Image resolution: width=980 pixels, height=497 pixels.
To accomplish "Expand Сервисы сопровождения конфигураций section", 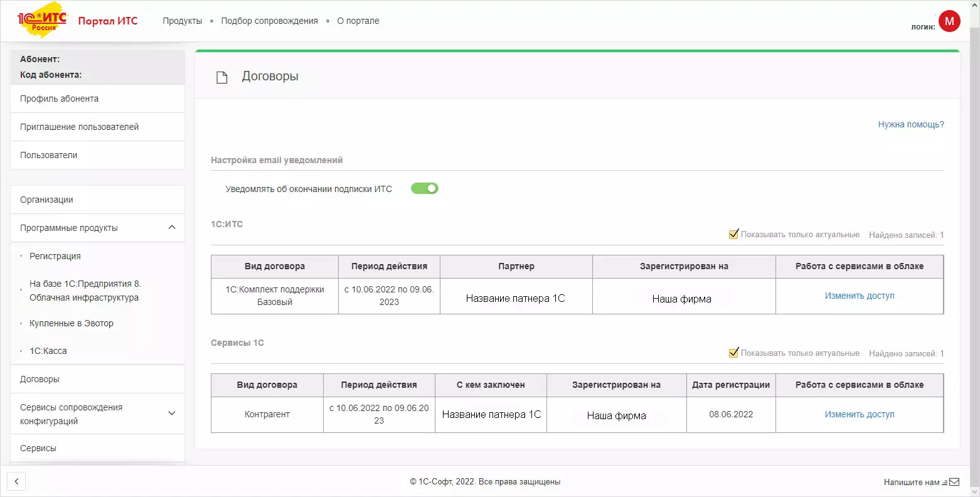I will tap(172, 413).
